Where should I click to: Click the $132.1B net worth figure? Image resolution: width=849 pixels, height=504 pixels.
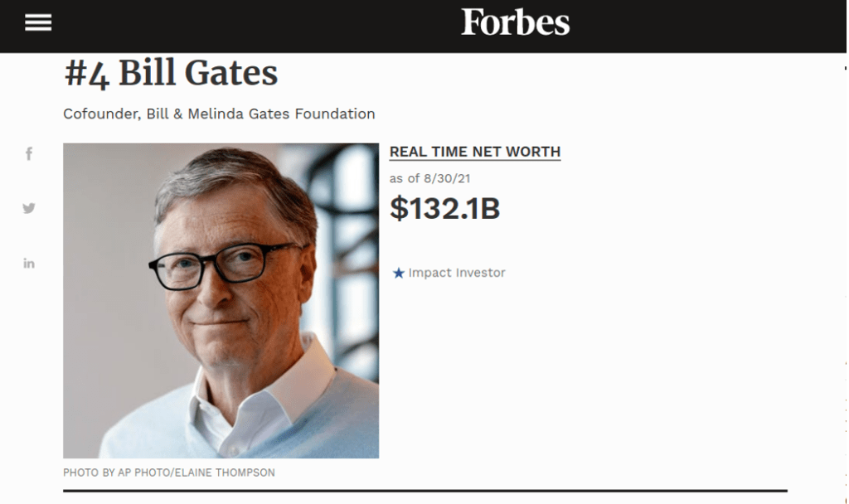tap(444, 209)
